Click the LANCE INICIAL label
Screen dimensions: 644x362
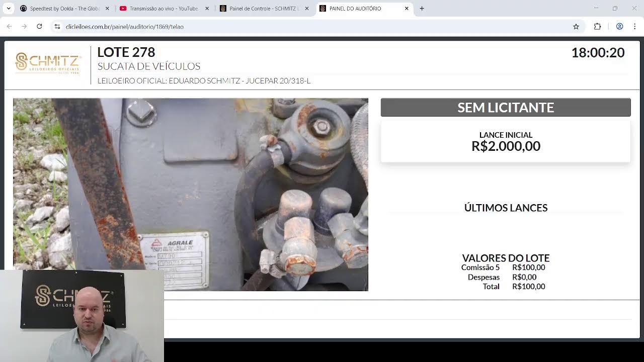click(x=506, y=135)
